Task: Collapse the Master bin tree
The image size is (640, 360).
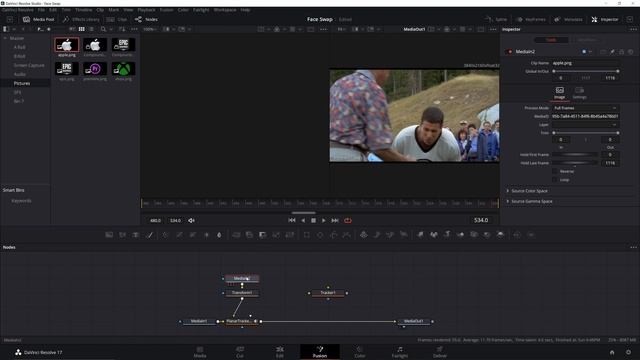Action: (x=5, y=38)
